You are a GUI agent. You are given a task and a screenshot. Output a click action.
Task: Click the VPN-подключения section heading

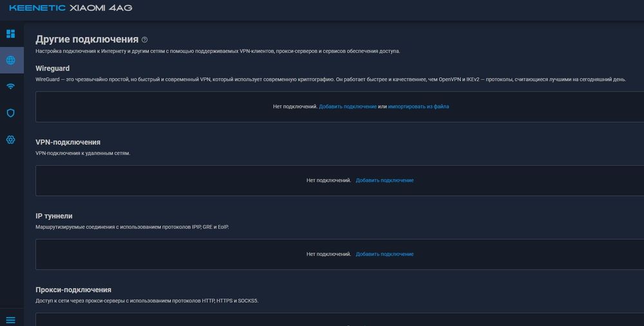(x=68, y=142)
